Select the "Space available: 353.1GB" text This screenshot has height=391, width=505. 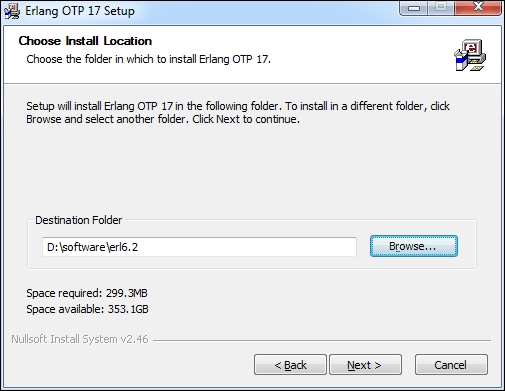tap(87, 309)
